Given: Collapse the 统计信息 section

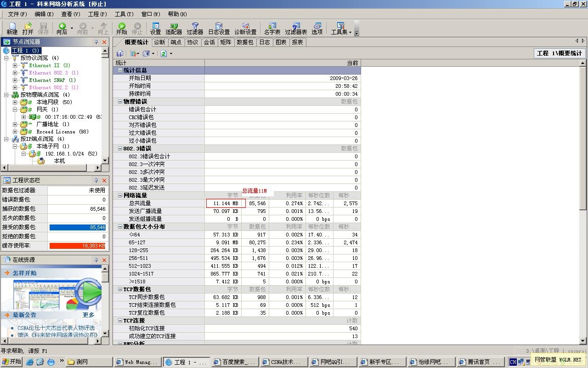Looking at the screenshot, I should pyautogui.click(x=120, y=70).
